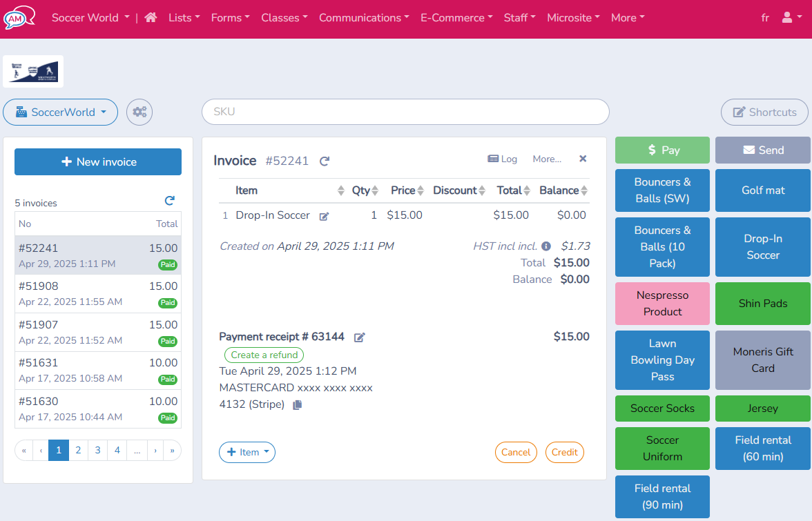Click Create a refund

(264, 355)
